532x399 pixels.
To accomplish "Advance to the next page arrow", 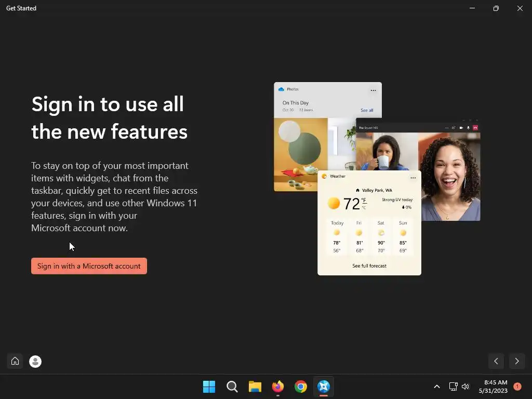I will 517,361.
